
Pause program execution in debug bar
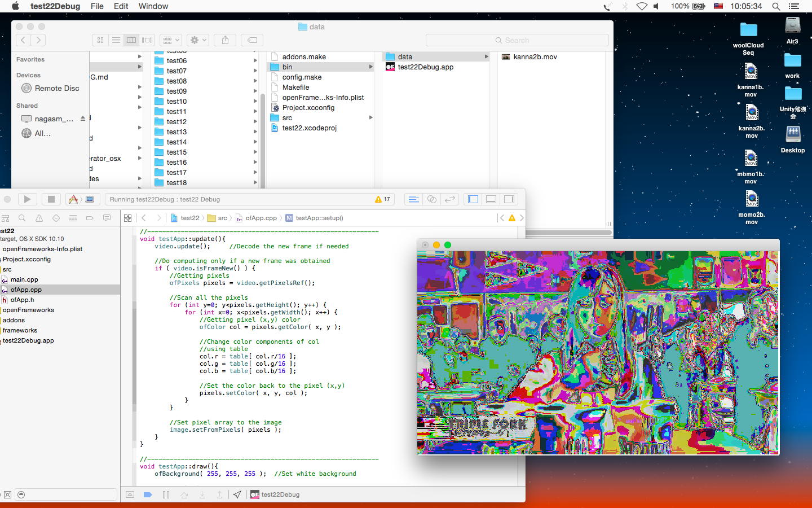coord(166,494)
